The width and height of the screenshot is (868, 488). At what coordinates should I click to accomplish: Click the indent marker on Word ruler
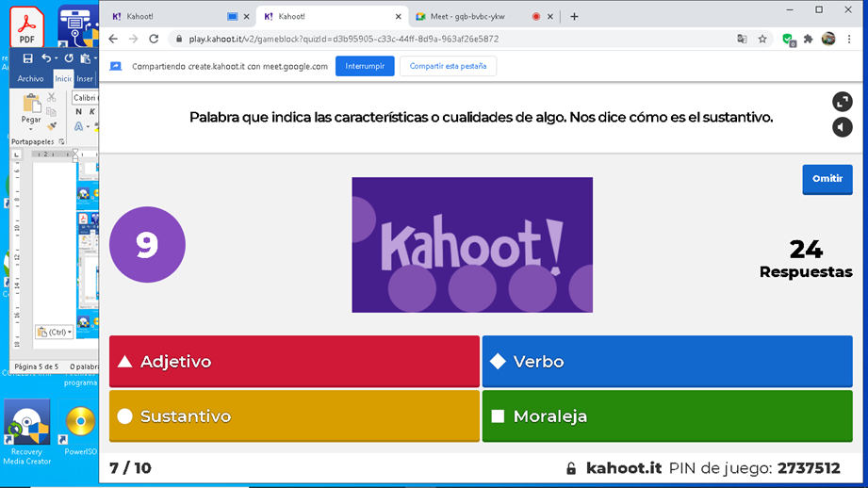75,155
